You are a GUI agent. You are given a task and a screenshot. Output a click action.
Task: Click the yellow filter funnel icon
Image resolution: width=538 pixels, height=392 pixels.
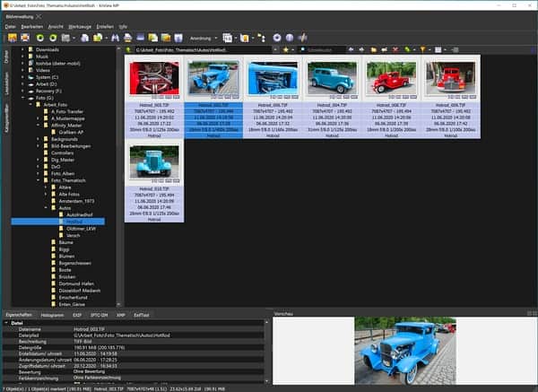pyautogui.click(x=422, y=49)
